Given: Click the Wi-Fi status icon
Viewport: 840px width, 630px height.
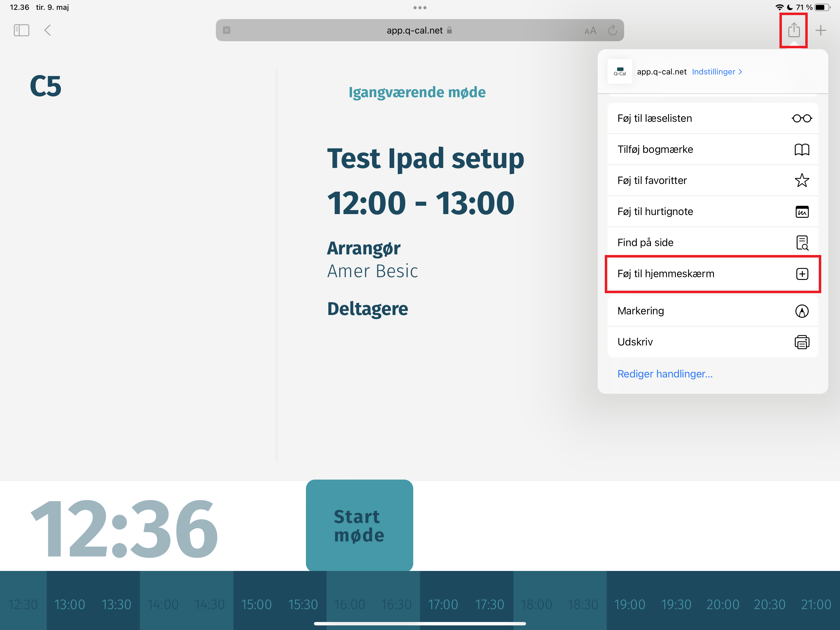Looking at the screenshot, I should click(779, 7).
